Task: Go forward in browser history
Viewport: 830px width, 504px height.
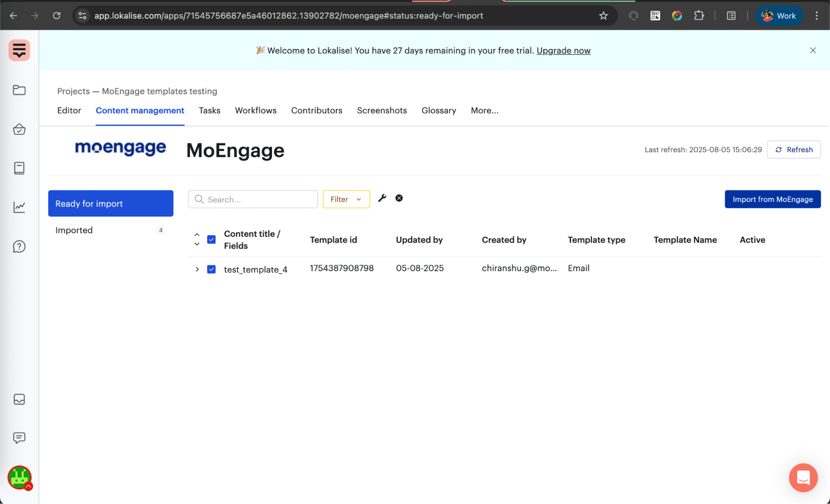Action: click(x=35, y=16)
